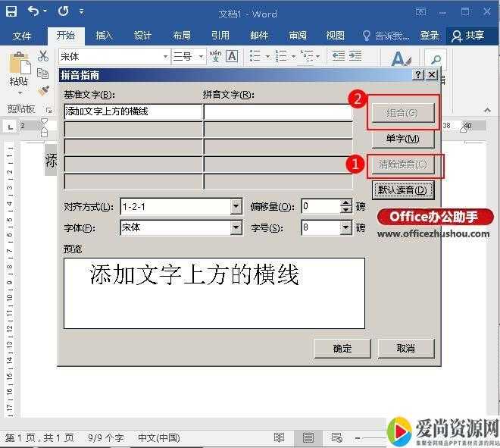500x448 pixels.
Task: Expand the 字体 font dropdown in dialog
Action: tap(236, 227)
